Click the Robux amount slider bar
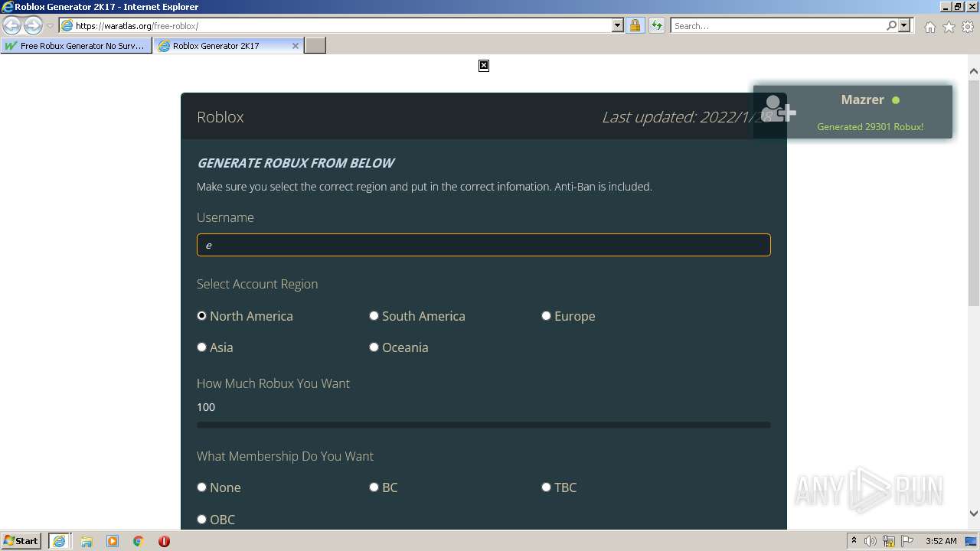Image resolution: width=980 pixels, height=551 pixels. click(x=484, y=425)
